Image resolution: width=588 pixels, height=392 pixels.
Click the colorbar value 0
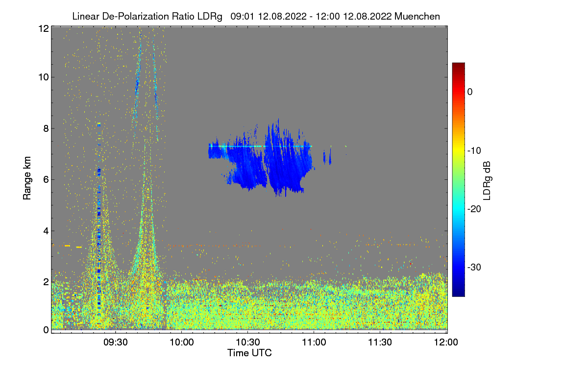[470, 92]
